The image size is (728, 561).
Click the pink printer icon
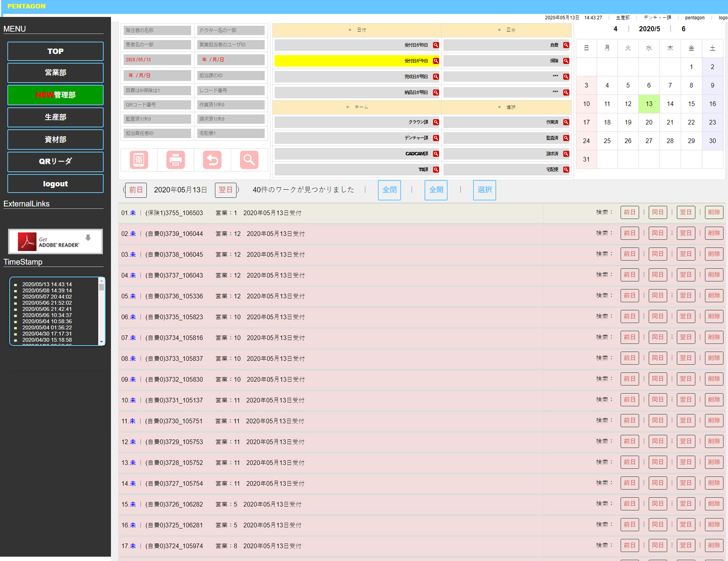175,160
